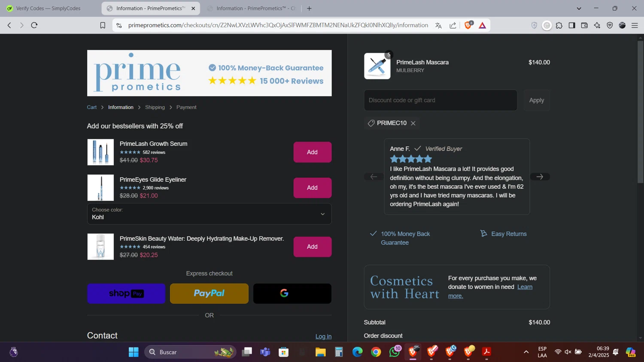
Task: Open the Leo AI sparkle icon
Action: 597,25
